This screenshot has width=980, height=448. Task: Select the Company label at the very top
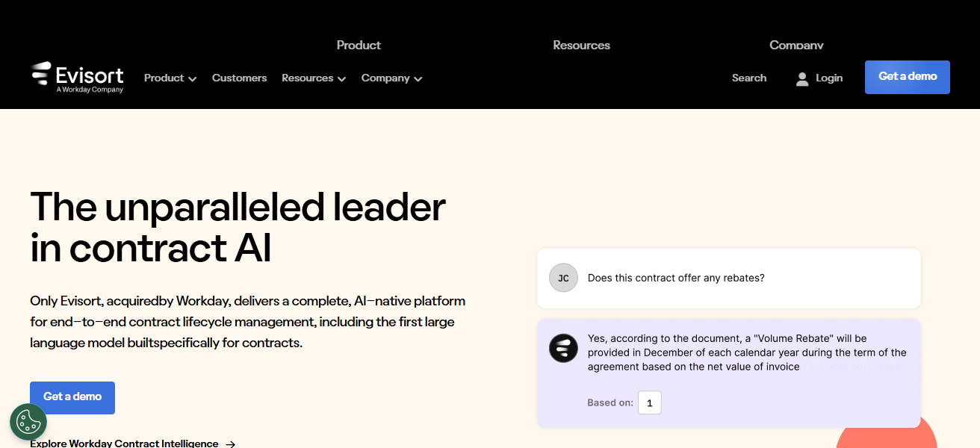(796, 45)
